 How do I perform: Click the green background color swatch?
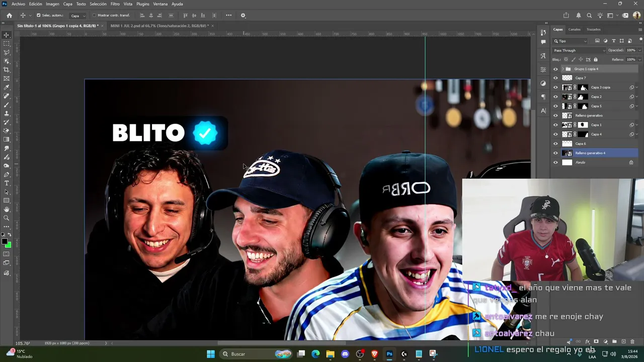coord(9,245)
